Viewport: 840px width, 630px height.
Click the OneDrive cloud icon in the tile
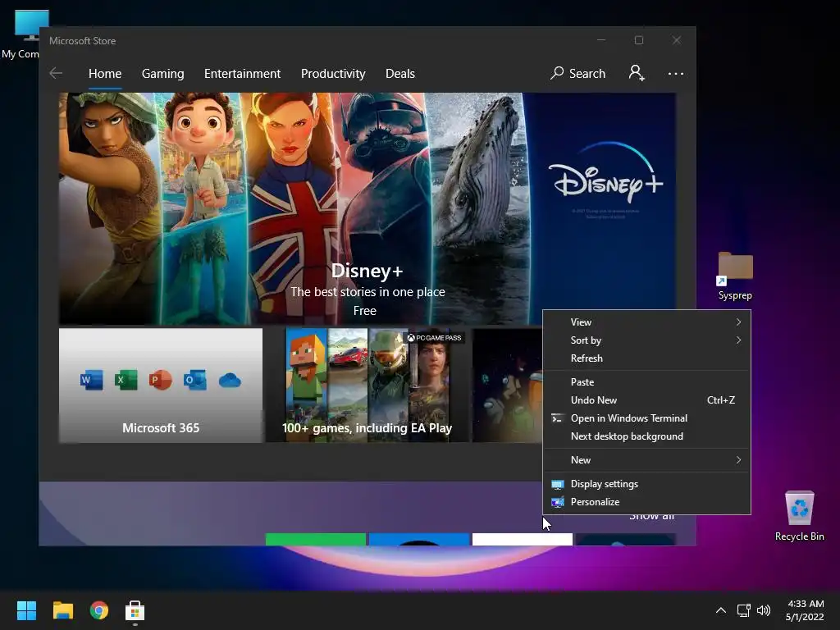[230, 381]
